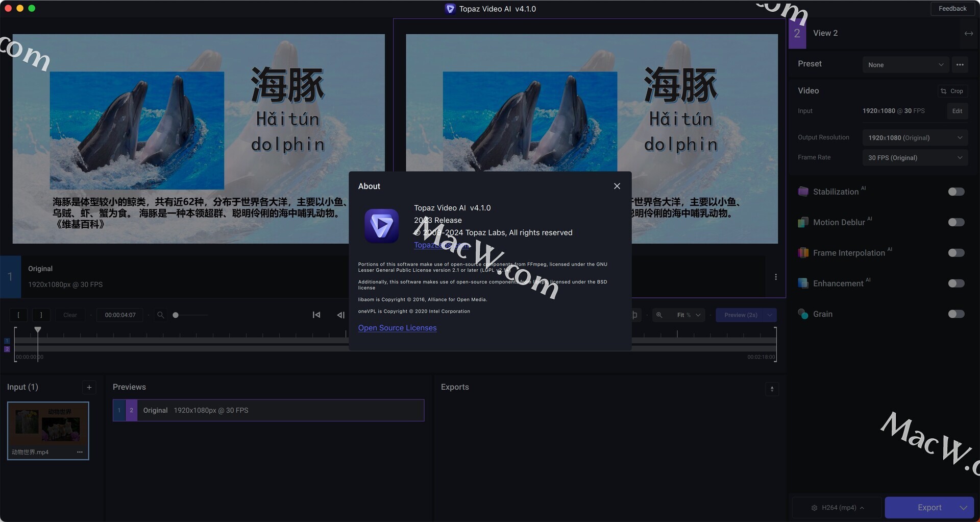Screen dimensions: 980x522
Task: Click the timeline zoom magnifier icon
Action: point(161,315)
